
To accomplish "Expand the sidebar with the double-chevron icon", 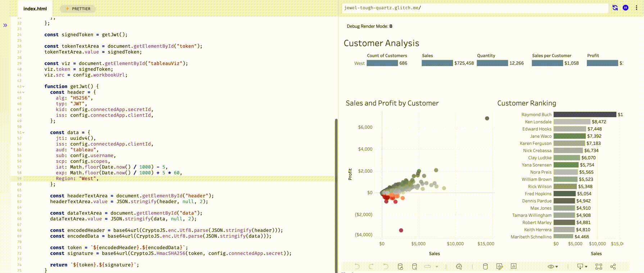I will (x=5, y=25).
